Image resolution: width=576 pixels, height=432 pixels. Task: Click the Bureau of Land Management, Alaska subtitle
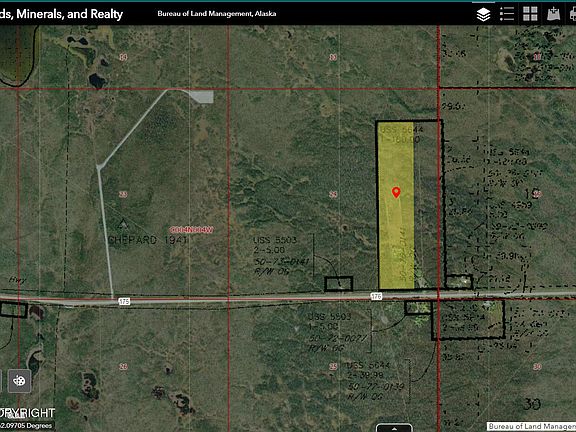click(217, 14)
